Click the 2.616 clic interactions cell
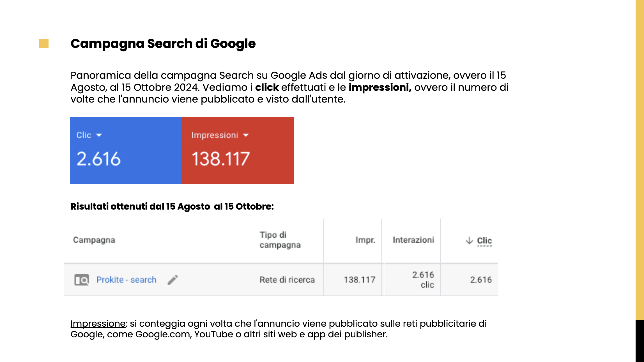644x362 pixels. 423,280
